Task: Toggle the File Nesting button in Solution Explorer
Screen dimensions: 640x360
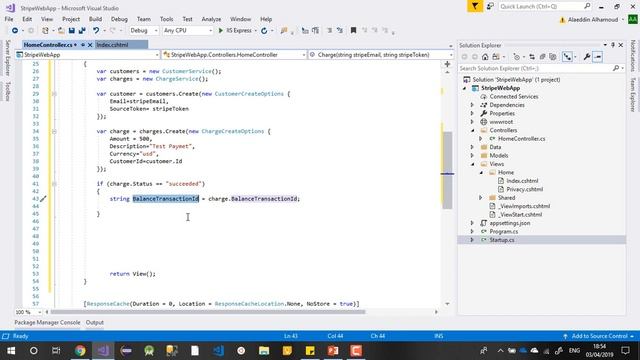Action: pyautogui.click(x=567, y=57)
